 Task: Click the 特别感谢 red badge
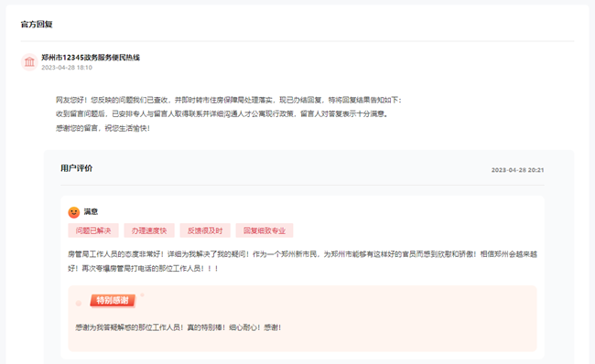pyautogui.click(x=113, y=301)
